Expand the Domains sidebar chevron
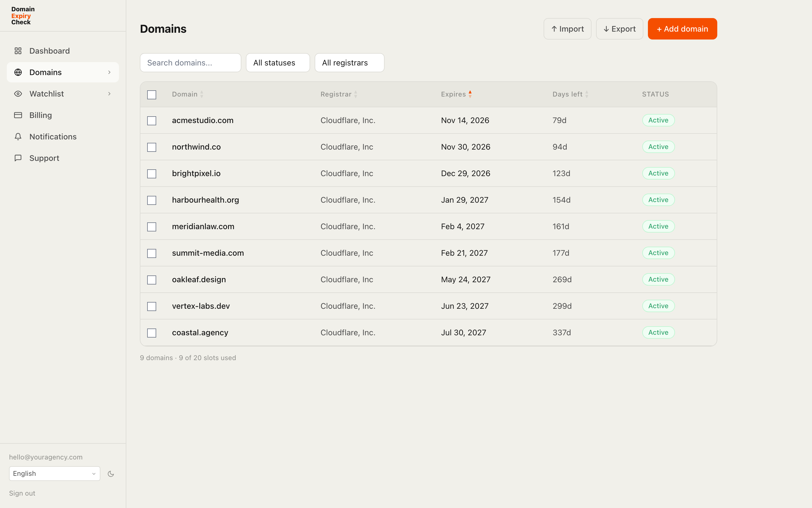 [109, 72]
